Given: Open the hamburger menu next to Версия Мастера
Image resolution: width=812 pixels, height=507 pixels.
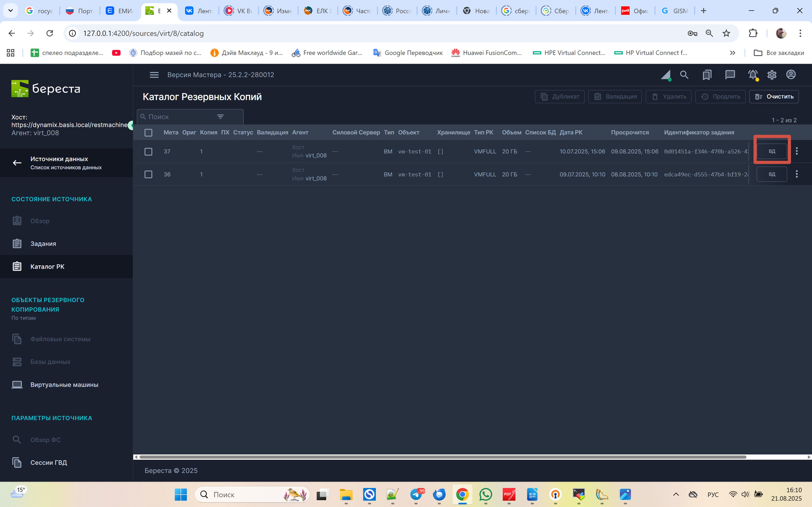Looking at the screenshot, I should [154, 75].
